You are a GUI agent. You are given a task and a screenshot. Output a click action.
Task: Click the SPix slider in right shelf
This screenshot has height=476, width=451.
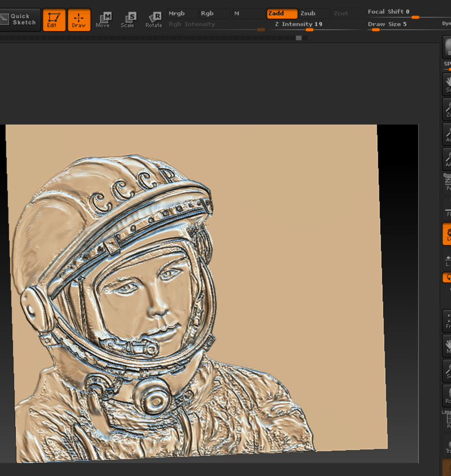click(448, 65)
